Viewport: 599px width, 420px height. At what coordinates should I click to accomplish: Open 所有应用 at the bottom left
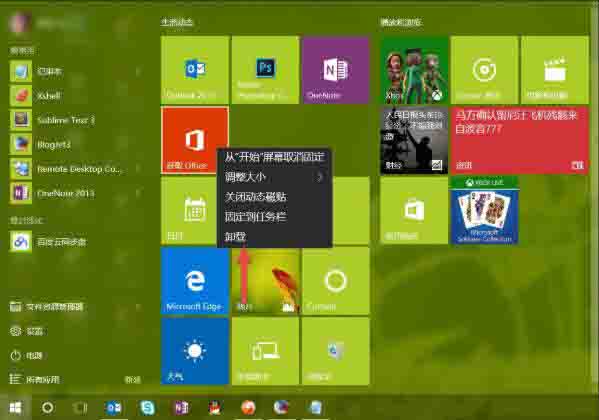click(43, 379)
